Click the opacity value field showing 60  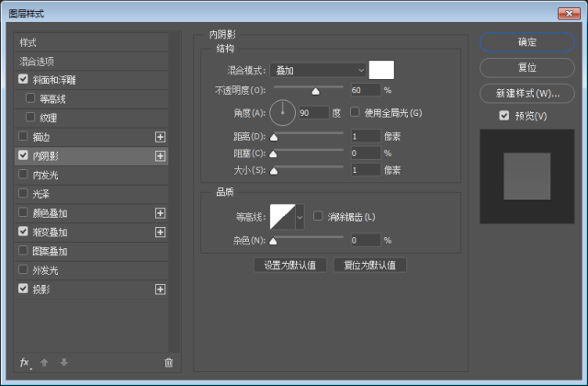point(366,90)
